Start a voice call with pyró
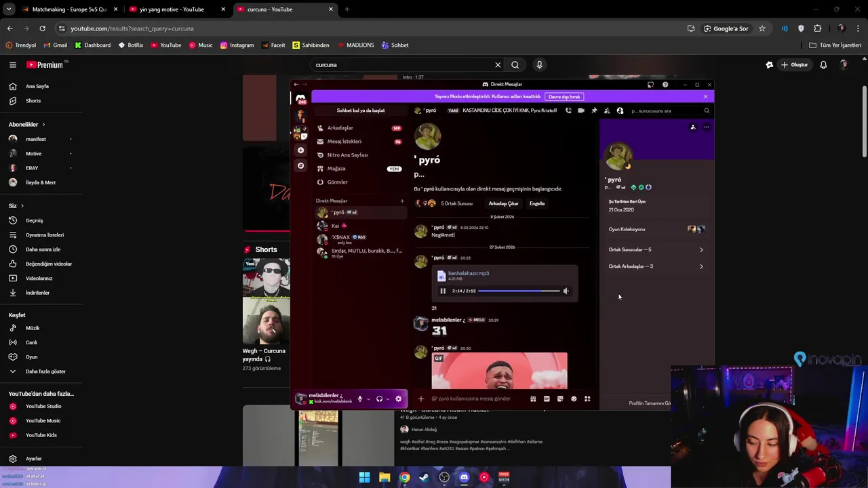The width and height of the screenshot is (868, 488). 568,110
